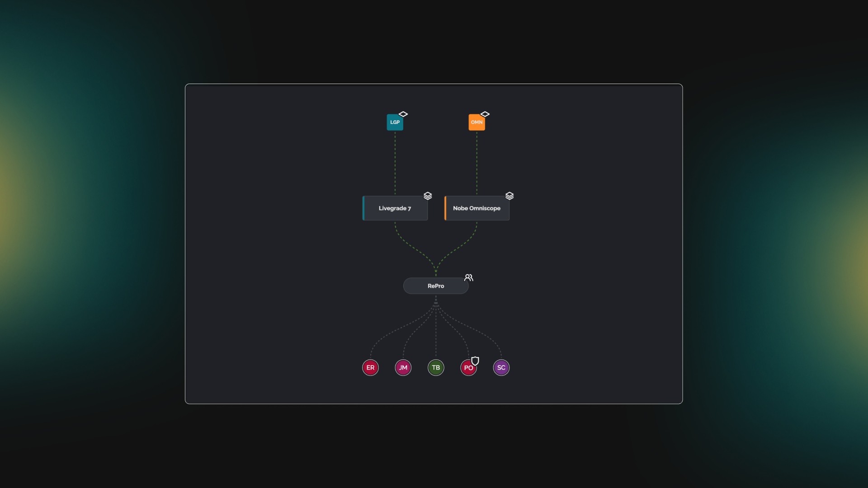Image resolution: width=868 pixels, height=488 pixels.
Task: Pick the purple SC user avatar
Action: click(x=501, y=368)
